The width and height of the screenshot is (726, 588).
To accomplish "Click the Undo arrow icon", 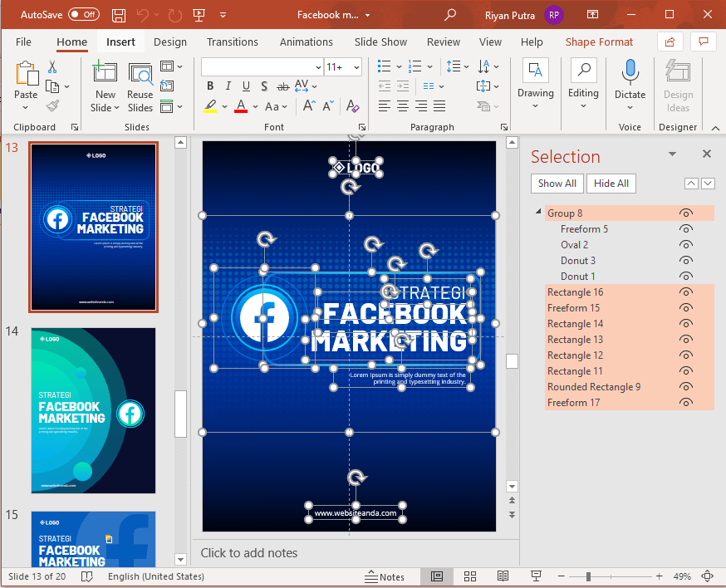I will pos(143,15).
